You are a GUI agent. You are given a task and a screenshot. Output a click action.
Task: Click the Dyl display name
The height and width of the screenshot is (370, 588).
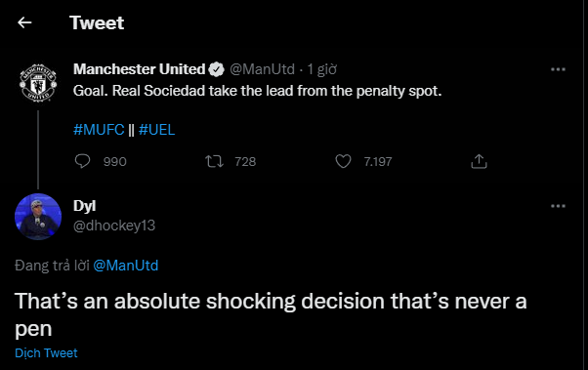coord(84,206)
